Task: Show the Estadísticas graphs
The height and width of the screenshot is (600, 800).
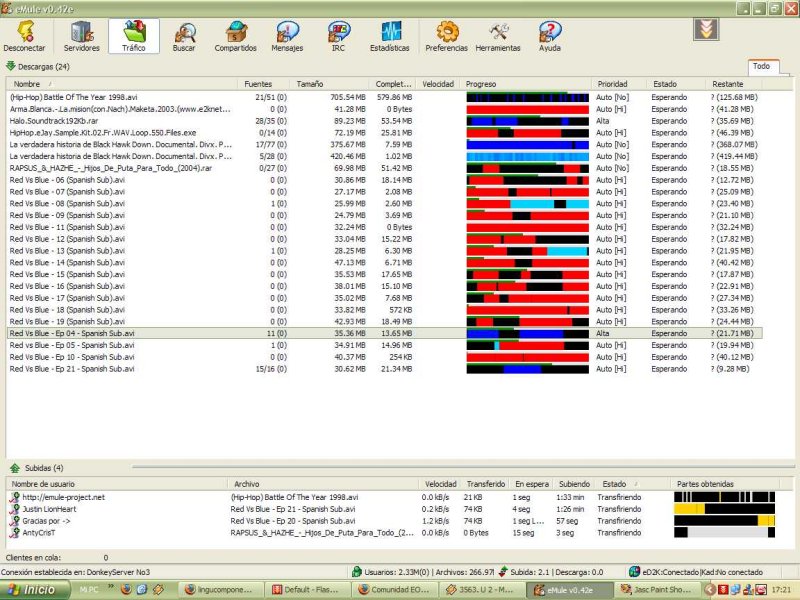Action: tap(389, 36)
